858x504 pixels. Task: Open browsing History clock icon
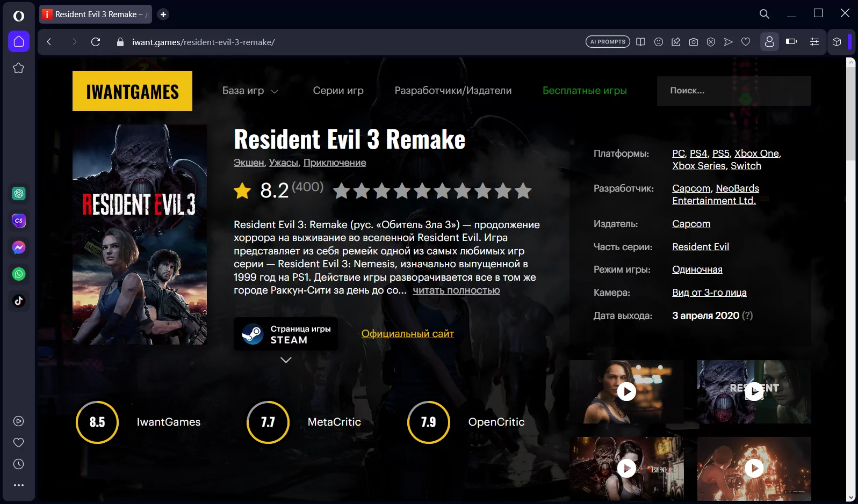click(x=19, y=464)
